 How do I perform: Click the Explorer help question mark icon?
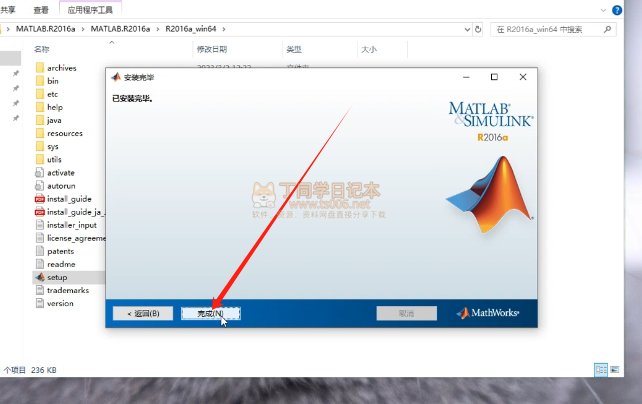click(x=617, y=10)
